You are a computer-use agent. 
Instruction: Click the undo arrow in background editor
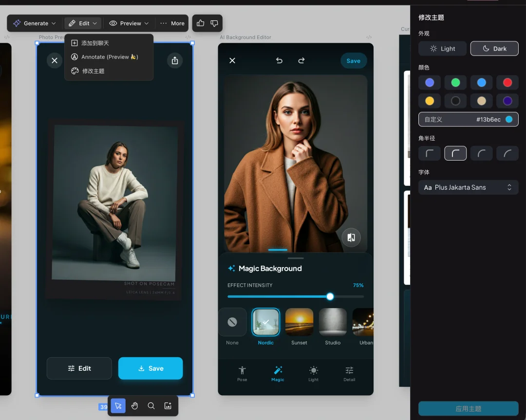pyautogui.click(x=279, y=61)
